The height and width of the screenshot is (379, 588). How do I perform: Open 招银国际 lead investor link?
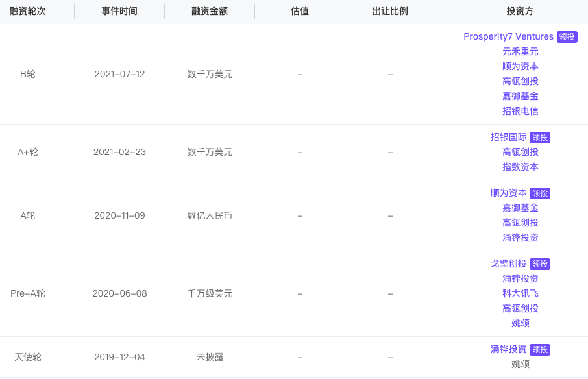509,137
